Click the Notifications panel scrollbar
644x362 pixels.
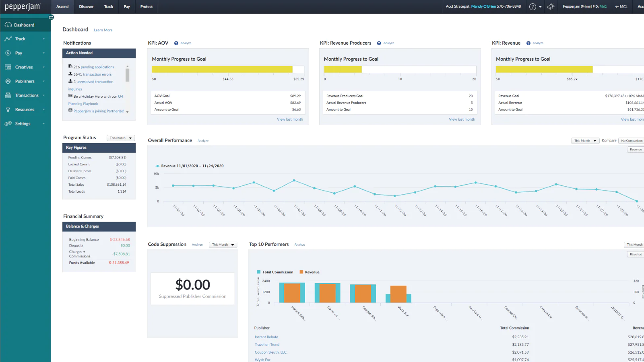(x=127, y=75)
